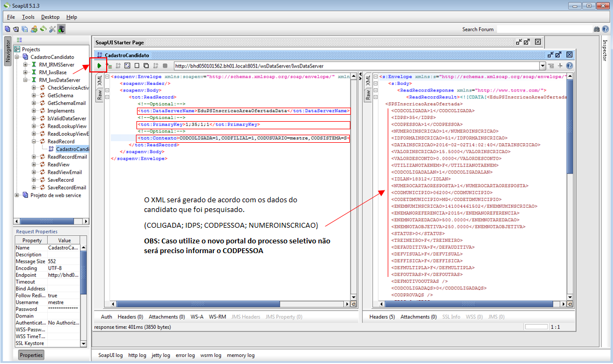Open the Navigator side tab

8,51
